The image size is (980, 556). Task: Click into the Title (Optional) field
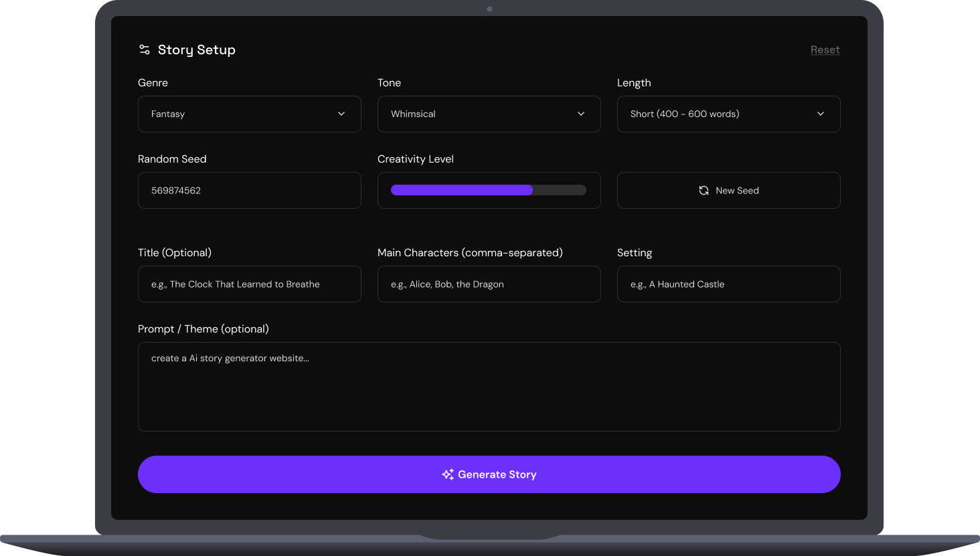pos(249,284)
